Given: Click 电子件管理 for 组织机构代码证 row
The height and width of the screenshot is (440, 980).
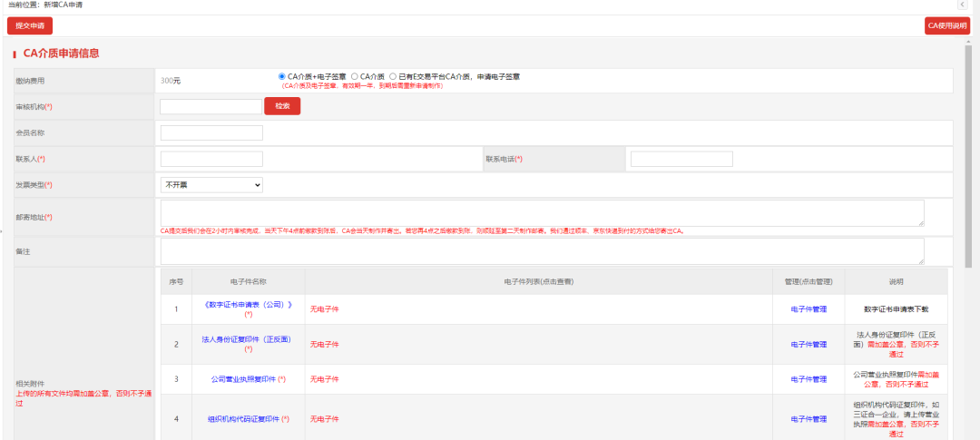Looking at the screenshot, I should [808, 419].
